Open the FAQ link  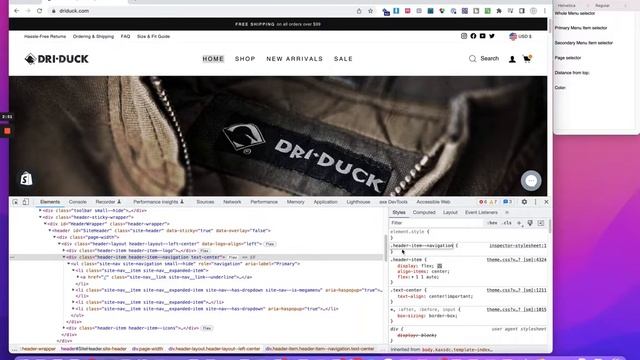125,36
